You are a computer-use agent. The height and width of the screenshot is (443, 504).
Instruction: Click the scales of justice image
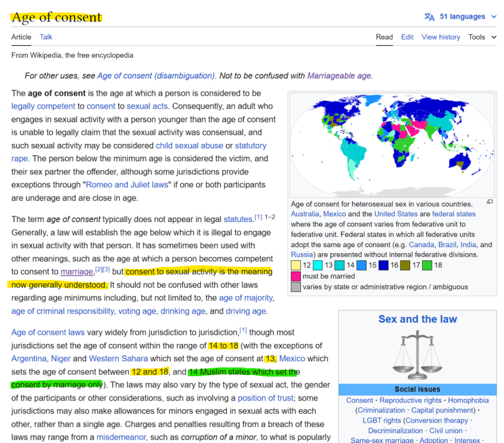[417, 356]
